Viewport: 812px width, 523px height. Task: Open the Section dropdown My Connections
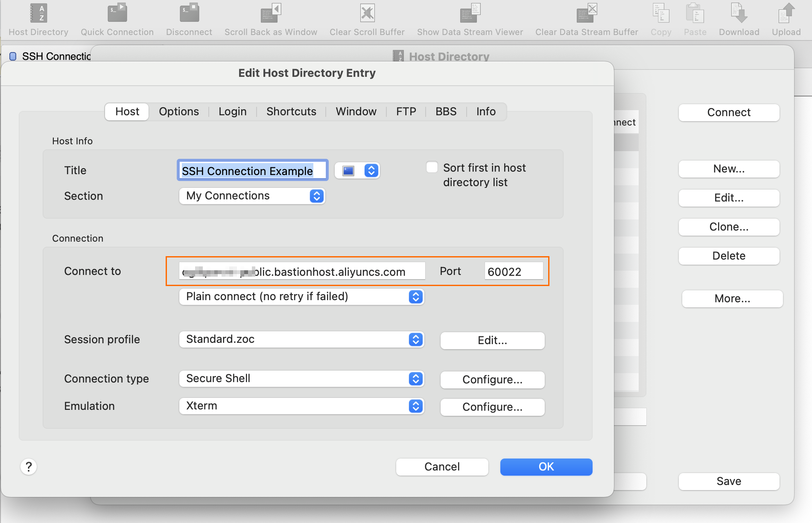pos(252,196)
